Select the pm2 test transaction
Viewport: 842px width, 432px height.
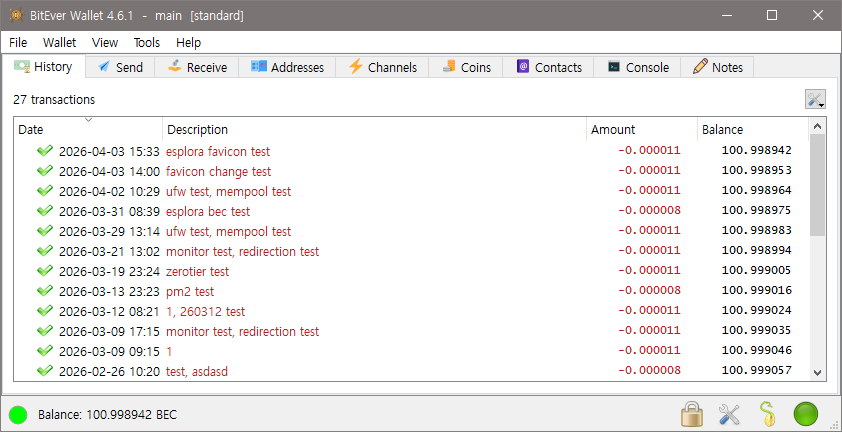click(x=190, y=291)
